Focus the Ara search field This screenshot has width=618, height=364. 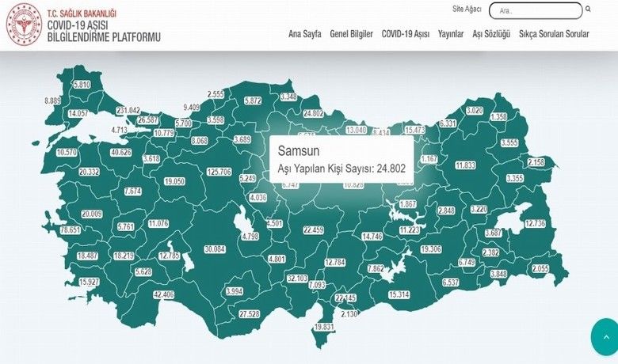pyautogui.click(x=536, y=11)
